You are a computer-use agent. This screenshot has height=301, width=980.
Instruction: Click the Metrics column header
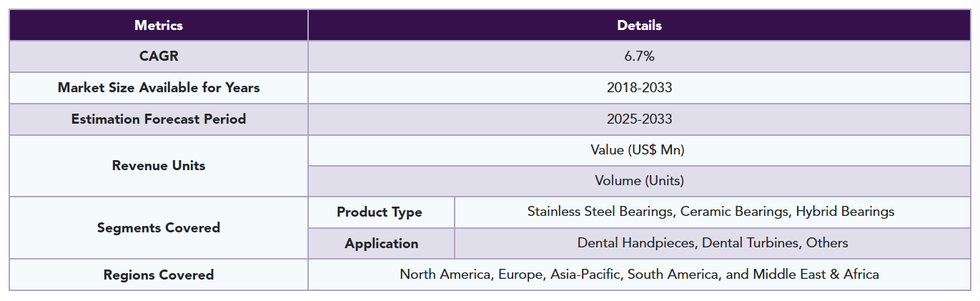pyautogui.click(x=159, y=25)
